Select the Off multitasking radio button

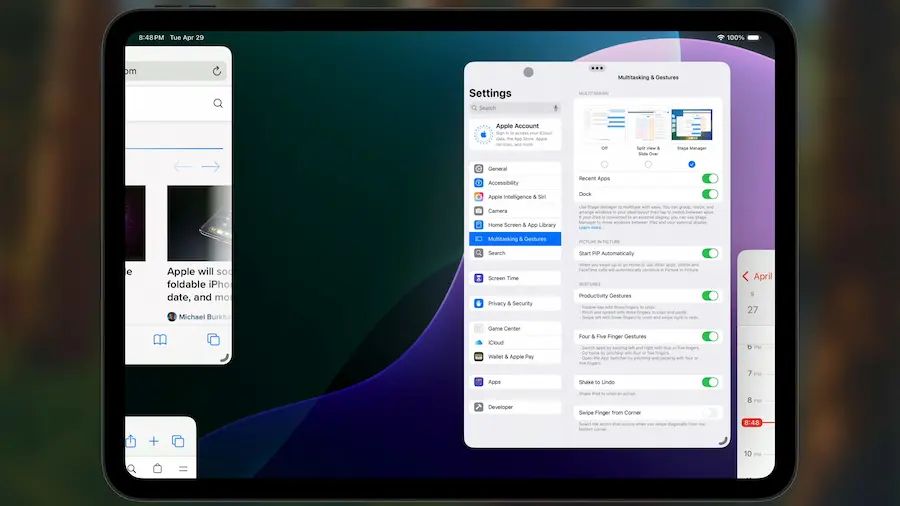[604, 164]
